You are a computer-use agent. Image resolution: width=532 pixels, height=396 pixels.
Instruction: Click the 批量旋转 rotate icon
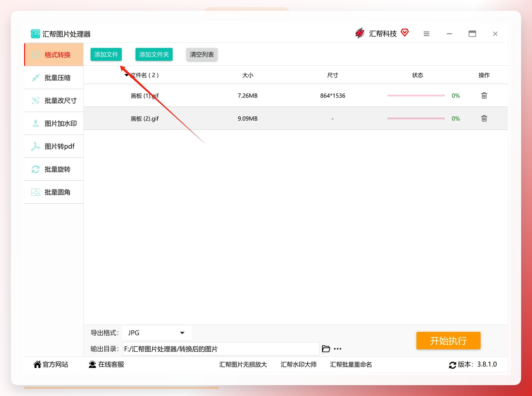tap(35, 169)
